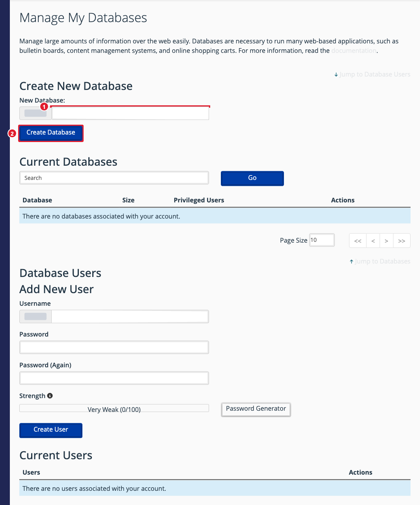420x505 pixels.
Task: Click the Privileged Users column header
Action: pyautogui.click(x=199, y=200)
